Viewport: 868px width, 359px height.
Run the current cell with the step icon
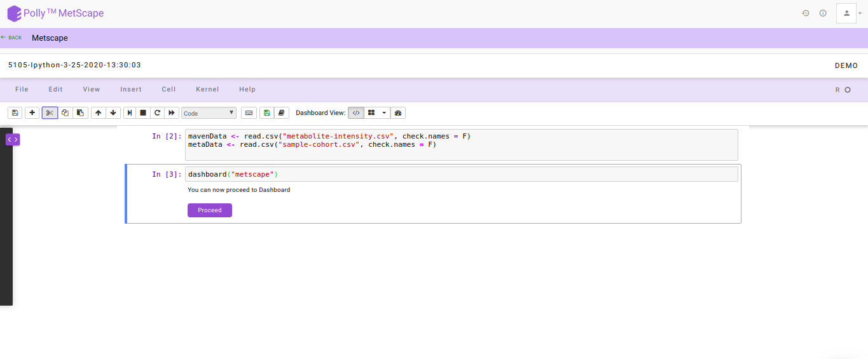coord(130,112)
